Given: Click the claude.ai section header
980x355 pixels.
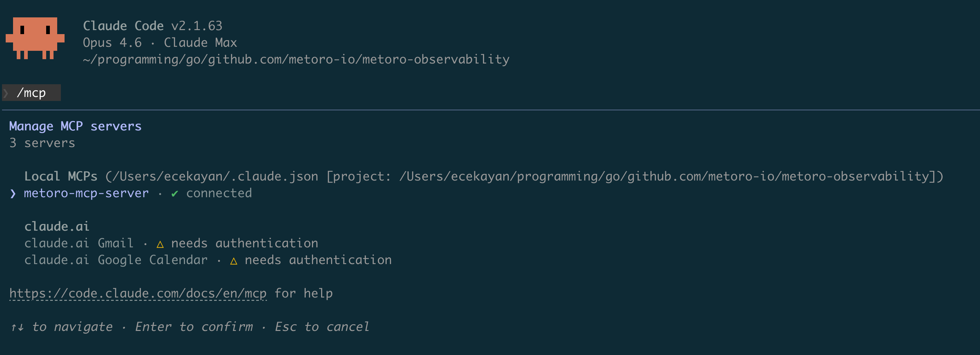Looking at the screenshot, I should point(57,227).
